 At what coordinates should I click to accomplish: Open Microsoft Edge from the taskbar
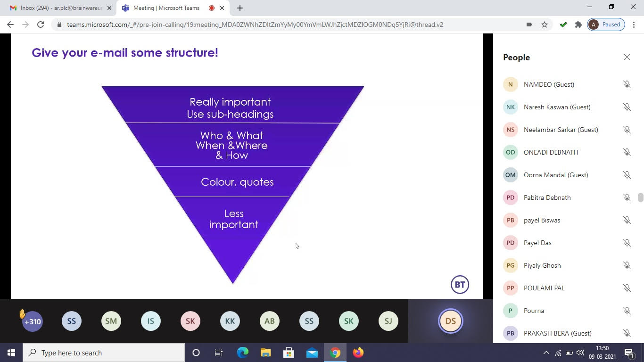(242, 353)
